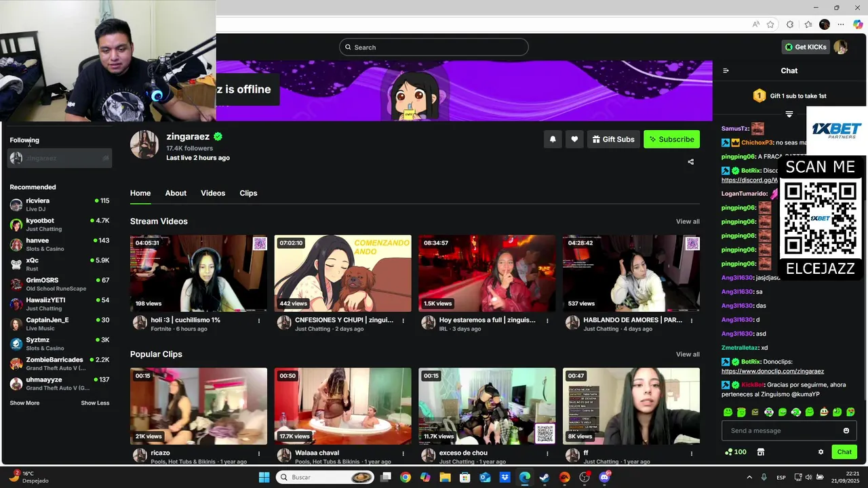The height and width of the screenshot is (488, 868).
Task: Switch to the About tab
Action: tap(176, 193)
